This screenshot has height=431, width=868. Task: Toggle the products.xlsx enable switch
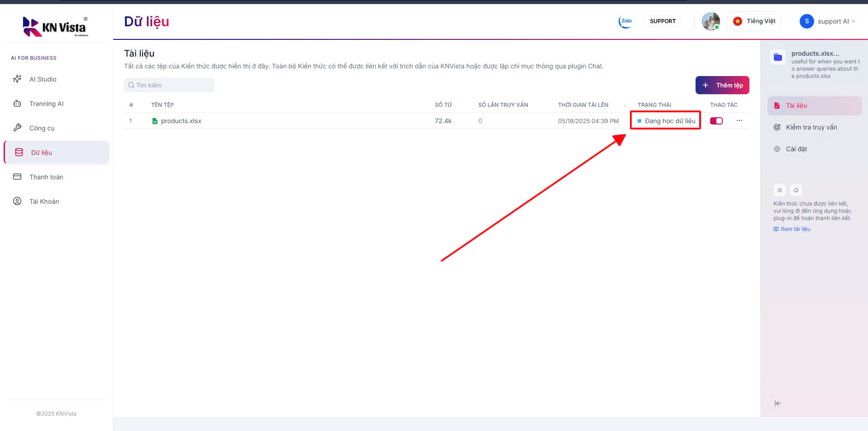[x=716, y=121]
